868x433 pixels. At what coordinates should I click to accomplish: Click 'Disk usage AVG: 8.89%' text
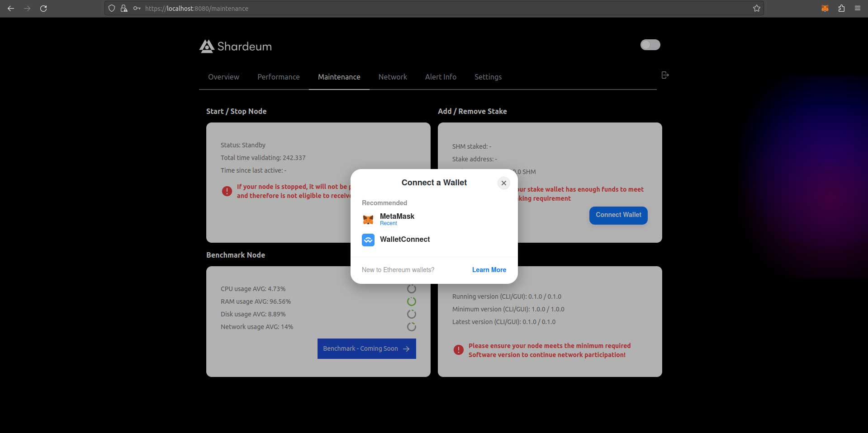[253, 314]
